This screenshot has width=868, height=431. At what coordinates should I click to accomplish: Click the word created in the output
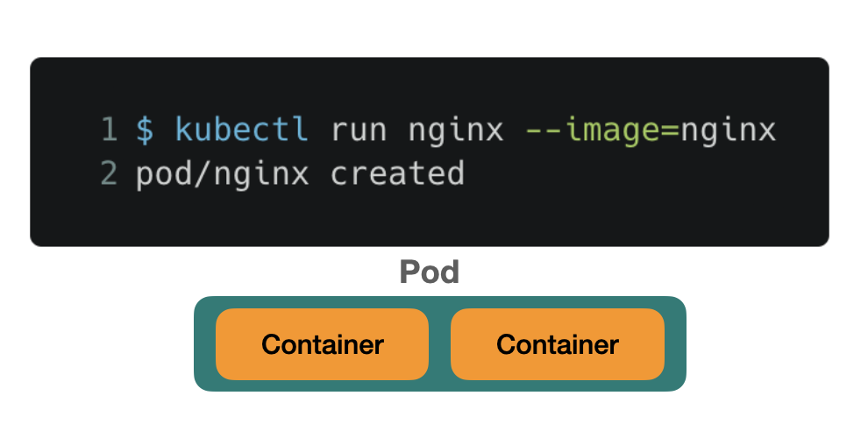coord(397,173)
